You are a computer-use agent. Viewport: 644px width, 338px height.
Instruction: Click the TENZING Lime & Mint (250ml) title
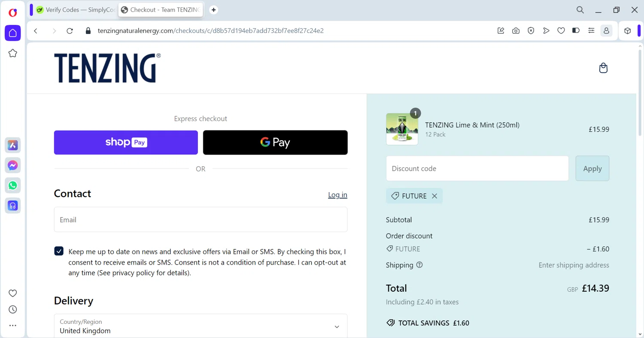coord(472,125)
